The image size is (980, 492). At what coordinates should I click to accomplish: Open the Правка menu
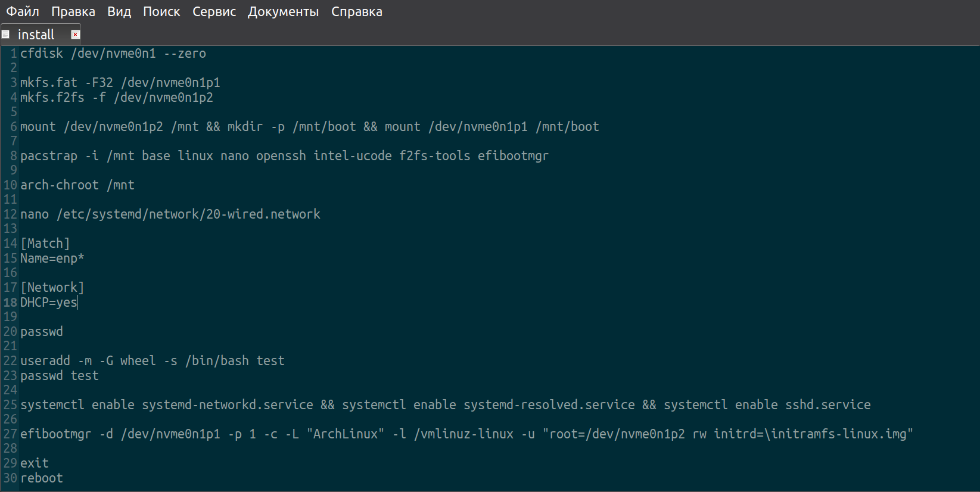coord(73,12)
